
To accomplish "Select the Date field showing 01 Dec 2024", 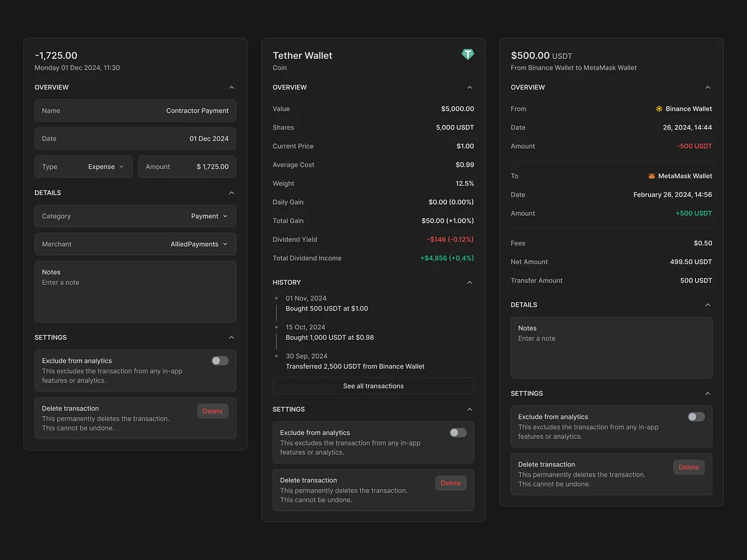I will tap(135, 138).
